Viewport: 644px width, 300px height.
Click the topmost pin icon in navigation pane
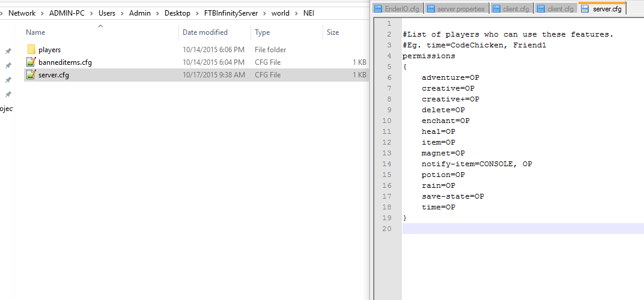click(8, 52)
